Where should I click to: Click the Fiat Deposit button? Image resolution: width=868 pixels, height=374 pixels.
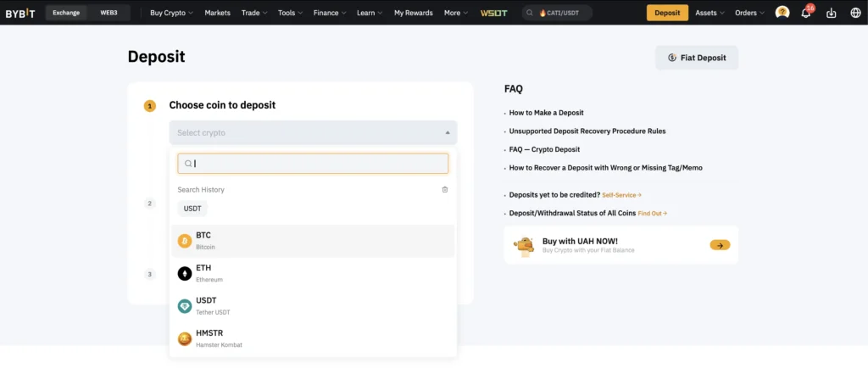[x=697, y=58]
